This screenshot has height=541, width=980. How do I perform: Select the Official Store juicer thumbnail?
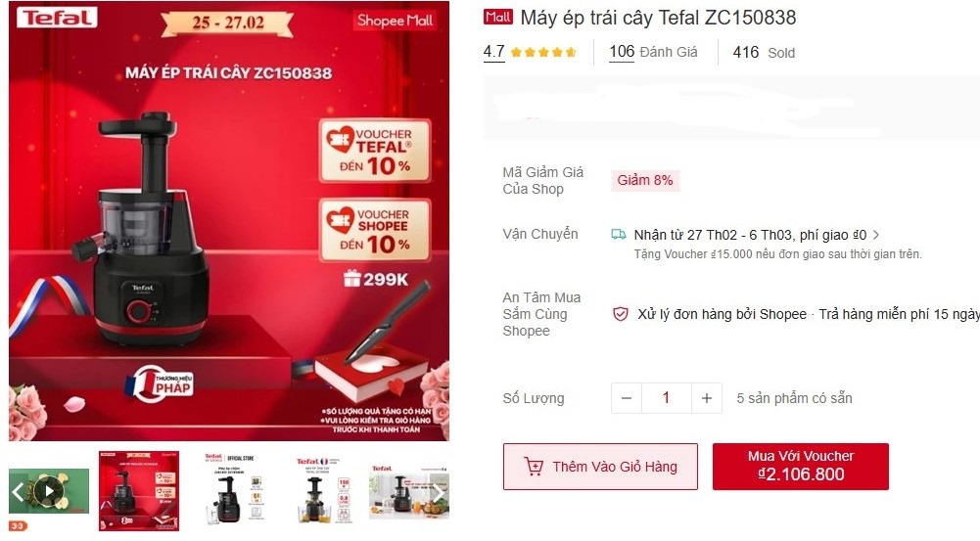click(x=229, y=491)
